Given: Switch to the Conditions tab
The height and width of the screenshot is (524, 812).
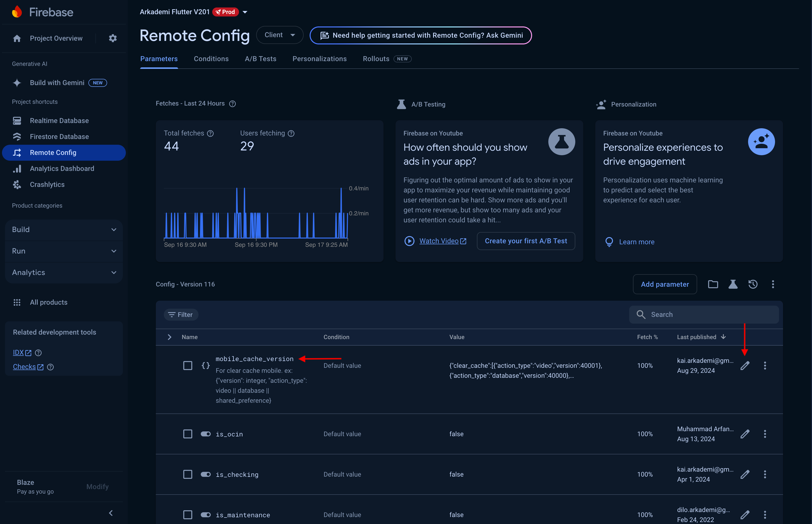Looking at the screenshot, I should pyautogui.click(x=211, y=59).
